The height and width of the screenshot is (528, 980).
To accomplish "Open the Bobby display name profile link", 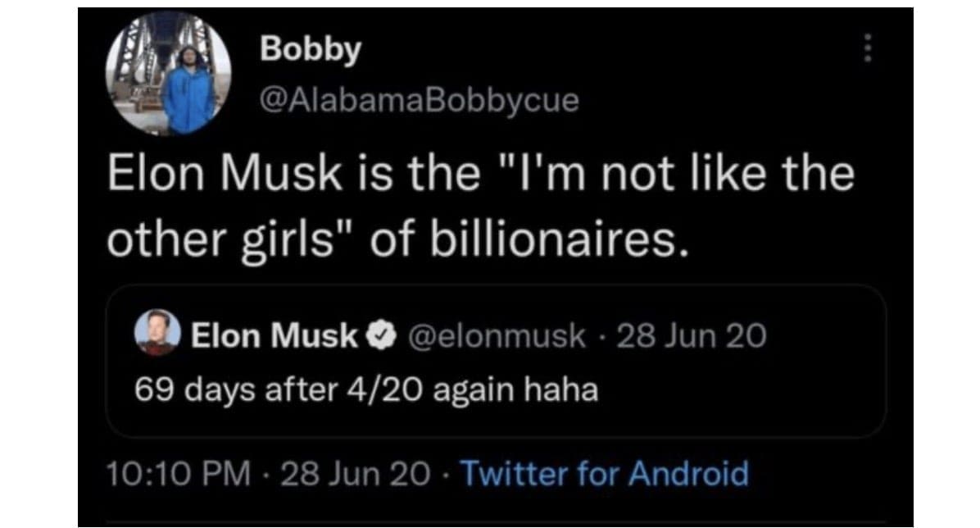I will tap(311, 50).
